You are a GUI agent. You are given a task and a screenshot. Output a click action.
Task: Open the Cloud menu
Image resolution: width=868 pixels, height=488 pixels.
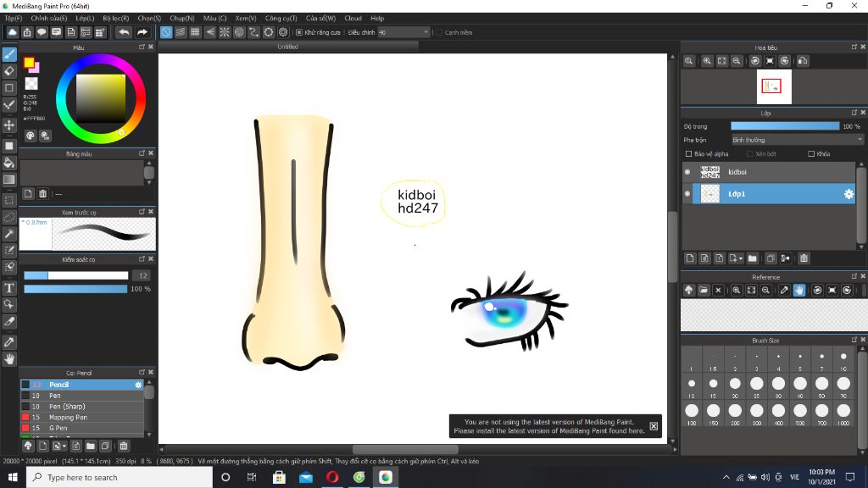point(353,19)
